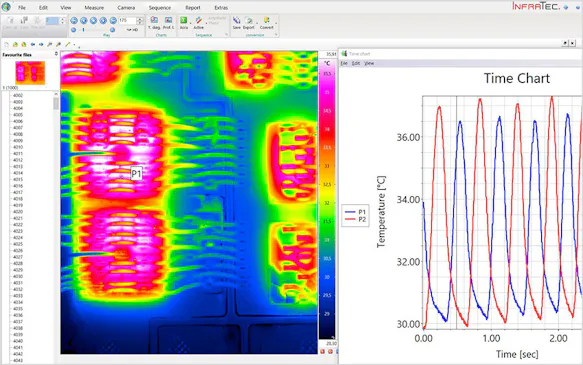Open the Extras ribbon tab
This screenshot has height=365, width=583.
coord(221,7)
